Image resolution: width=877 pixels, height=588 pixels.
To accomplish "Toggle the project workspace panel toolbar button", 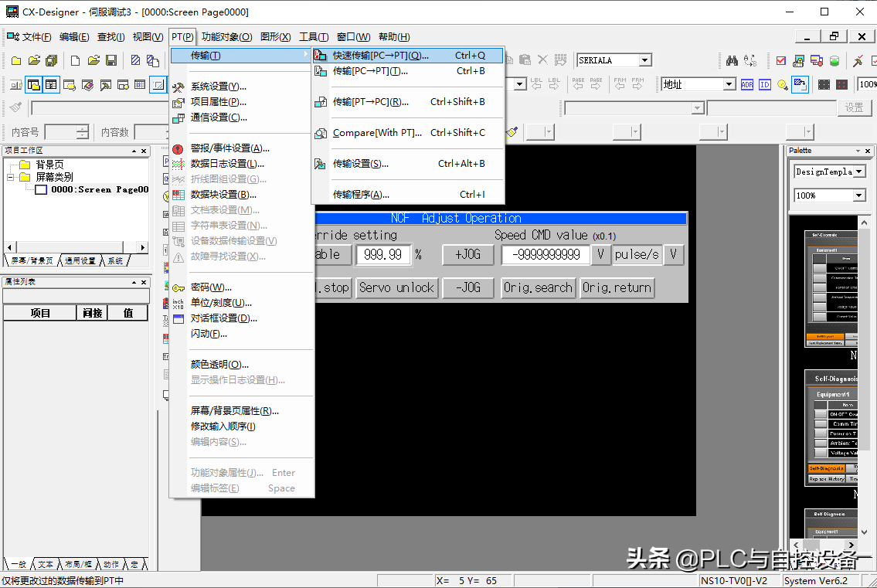I will tap(33, 85).
